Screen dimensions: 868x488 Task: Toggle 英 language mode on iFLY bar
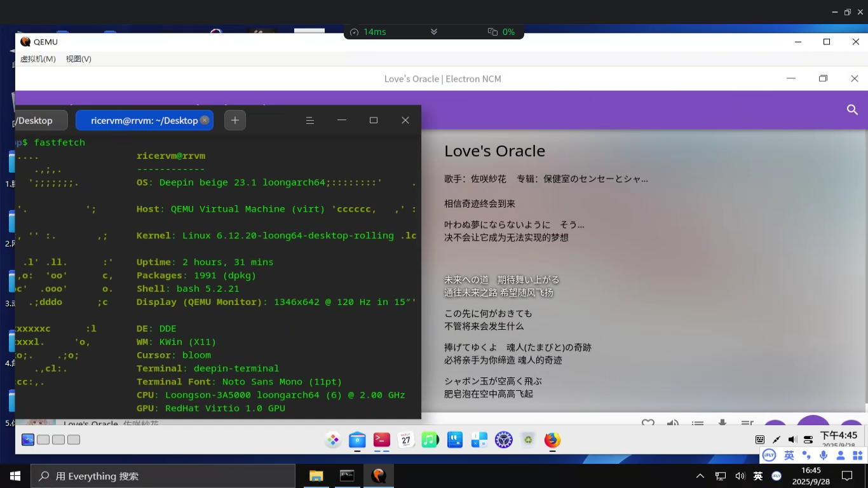tap(789, 455)
